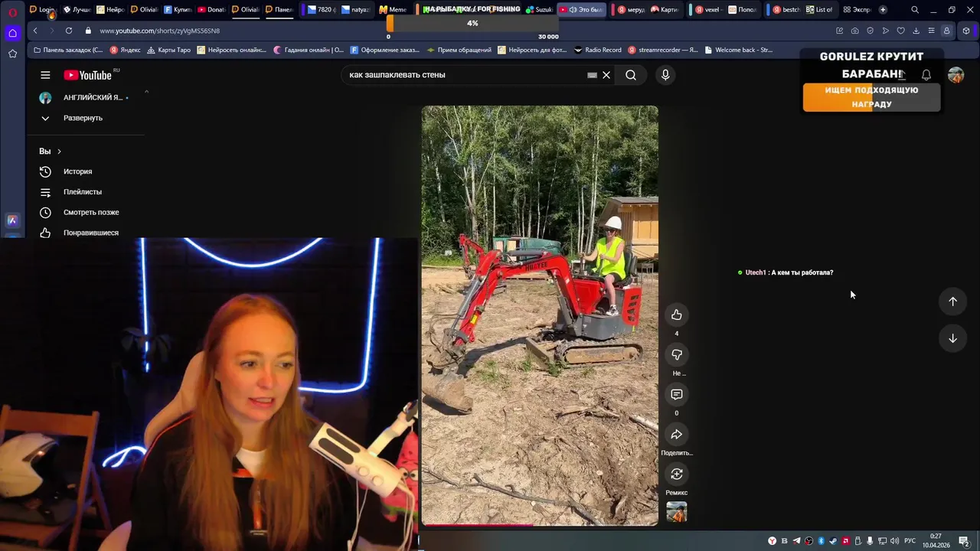Go to next Short with down arrow
Image resolution: width=980 pixels, height=551 pixels.
click(952, 338)
